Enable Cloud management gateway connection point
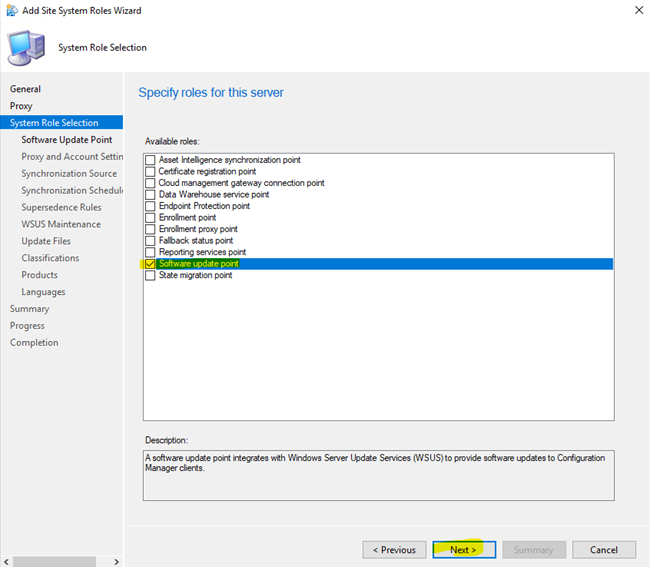 click(x=150, y=183)
